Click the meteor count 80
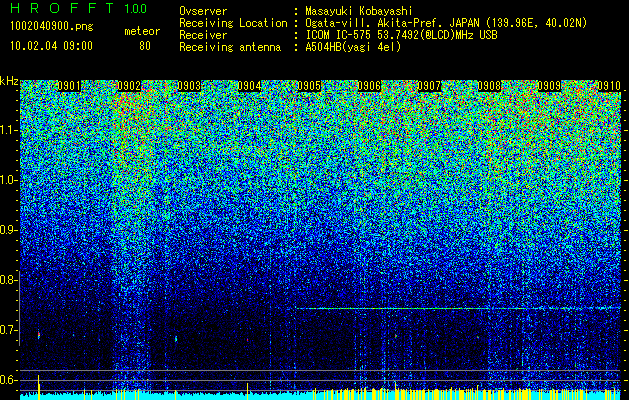This screenshot has width=629, height=400. (x=145, y=46)
